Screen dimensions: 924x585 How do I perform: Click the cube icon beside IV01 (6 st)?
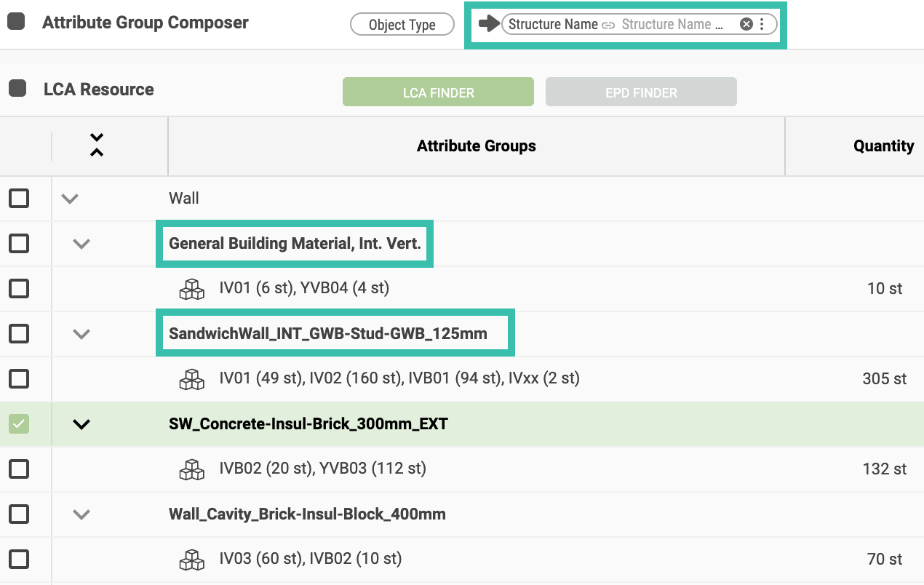coord(192,289)
